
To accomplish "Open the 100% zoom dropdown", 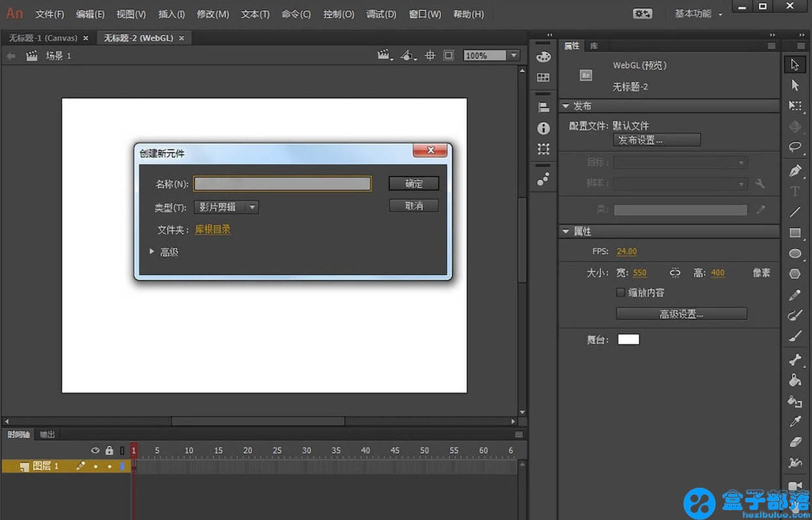I will (513, 56).
